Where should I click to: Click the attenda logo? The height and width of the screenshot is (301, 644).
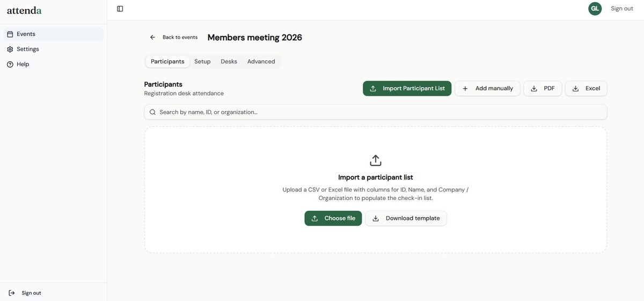click(24, 10)
